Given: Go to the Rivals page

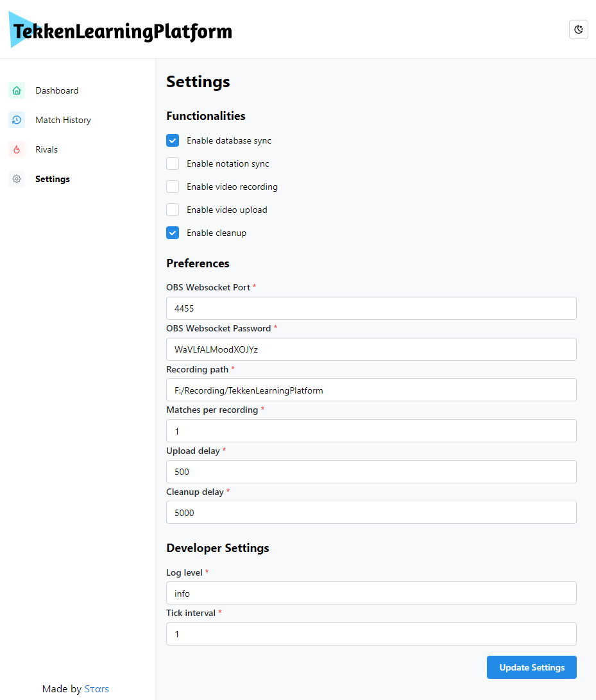Looking at the screenshot, I should pos(46,149).
